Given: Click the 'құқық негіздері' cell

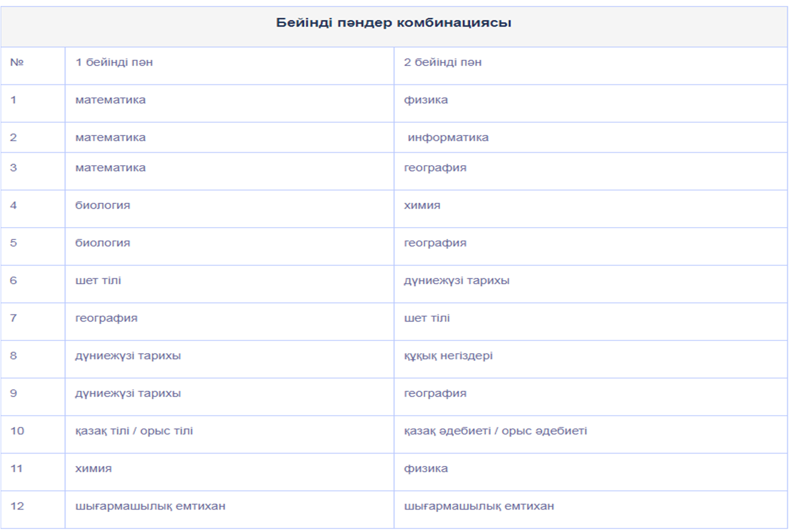Looking at the screenshot, I should 448,356.
